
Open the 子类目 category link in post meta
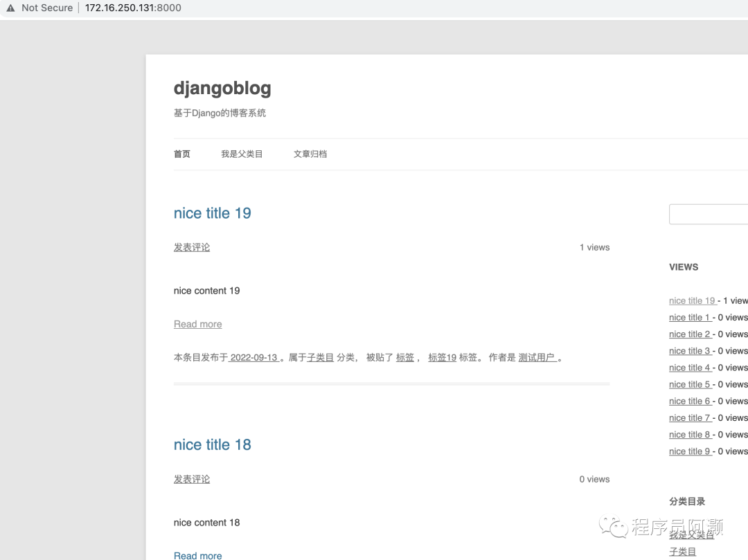coord(320,357)
